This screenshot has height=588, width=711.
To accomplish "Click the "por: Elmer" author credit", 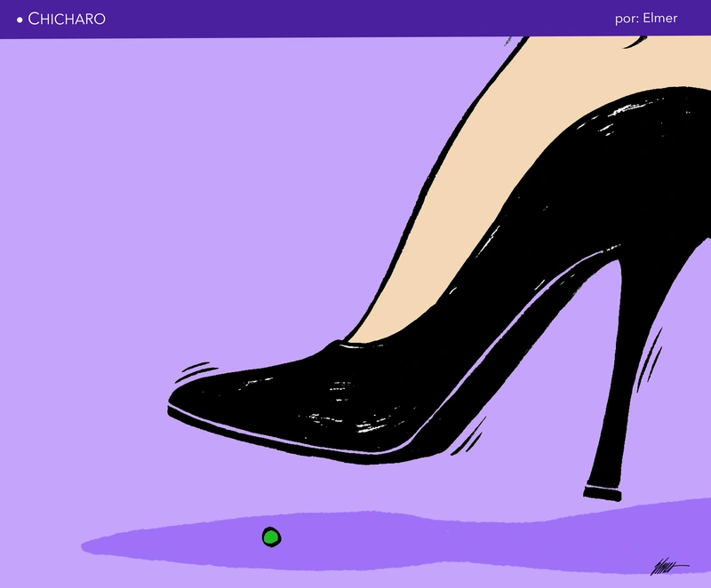I will click(x=646, y=19).
